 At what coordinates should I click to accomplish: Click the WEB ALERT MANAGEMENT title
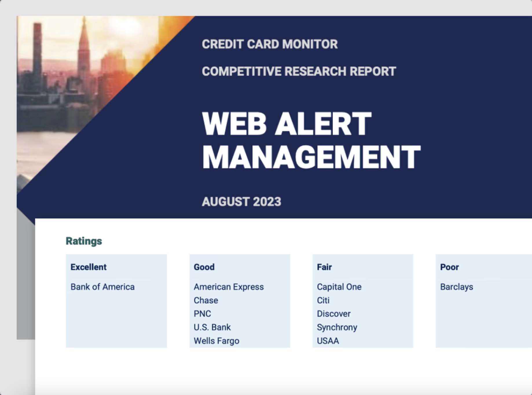click(x=311, y=141)
